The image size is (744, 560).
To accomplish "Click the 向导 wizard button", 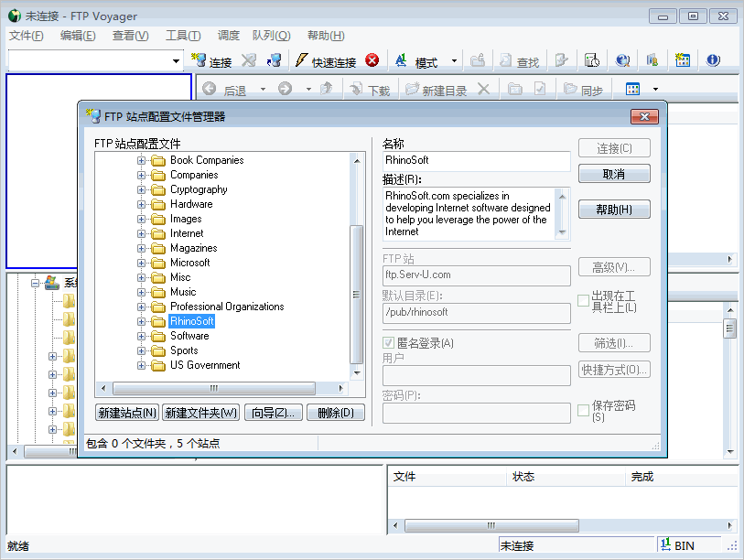I will (274, 413).
